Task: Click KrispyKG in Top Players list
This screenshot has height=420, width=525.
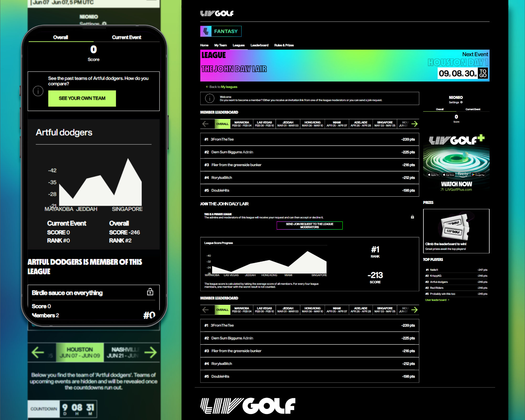Action: tap(456, 276)
